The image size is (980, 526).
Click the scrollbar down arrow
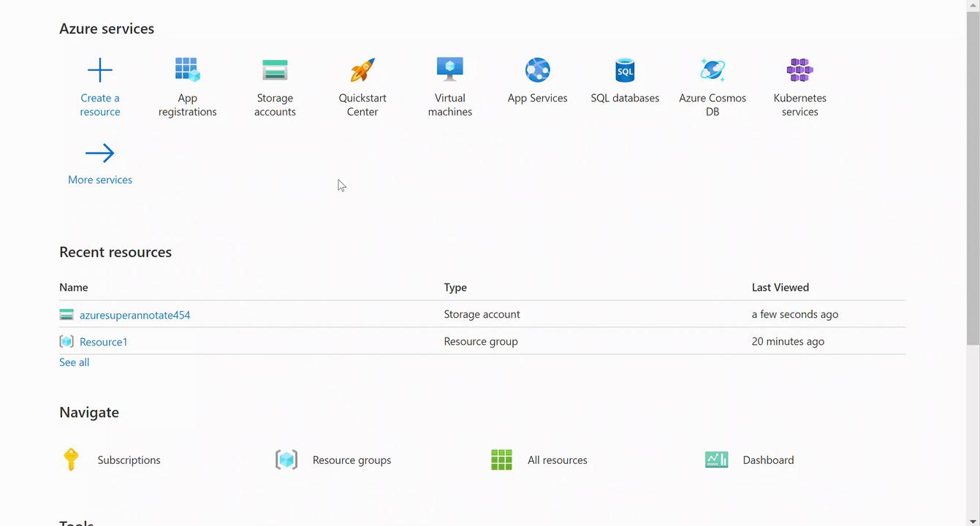(x=973, y=520)
